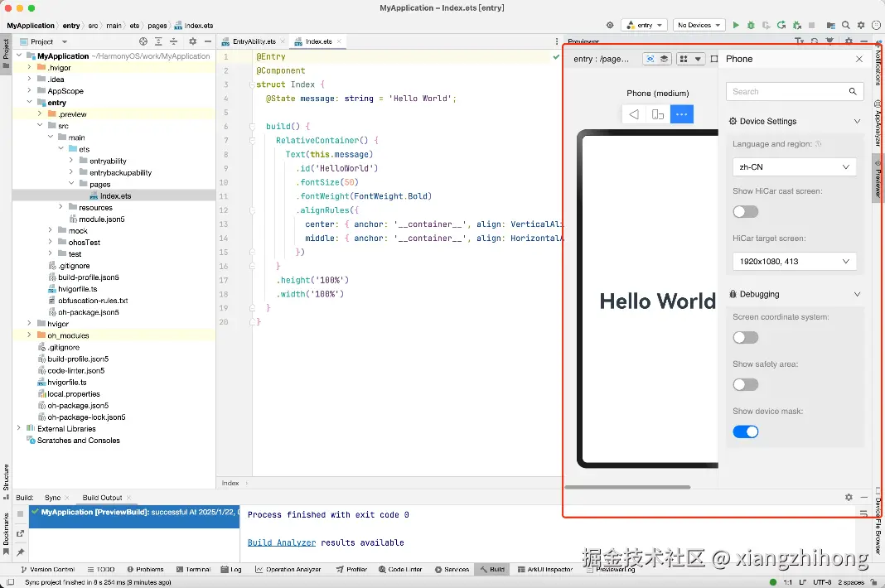The width and height of the screenshot is (885, 588).
Task: Open the entry run configuration dropdown
Action: 644,25
